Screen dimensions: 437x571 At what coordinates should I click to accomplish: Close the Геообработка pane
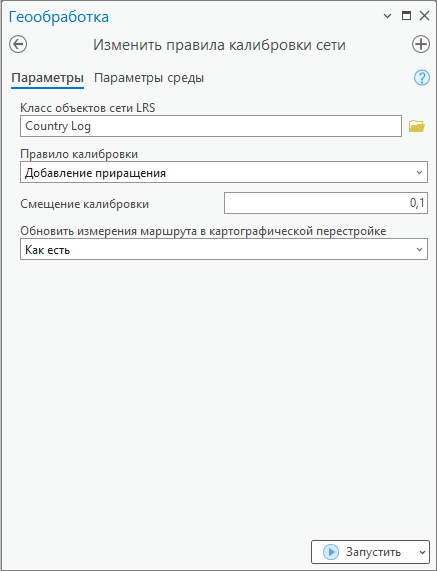[424, 16]
